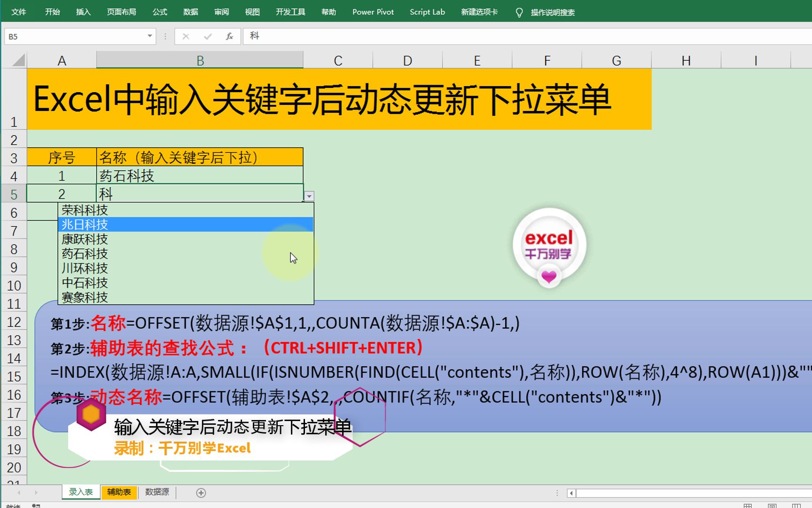Click the New Sheet plus button

click(201, 492)
